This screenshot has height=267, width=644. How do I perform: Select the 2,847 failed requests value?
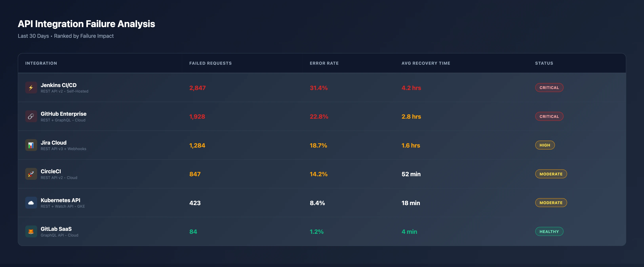click(197, 88)
